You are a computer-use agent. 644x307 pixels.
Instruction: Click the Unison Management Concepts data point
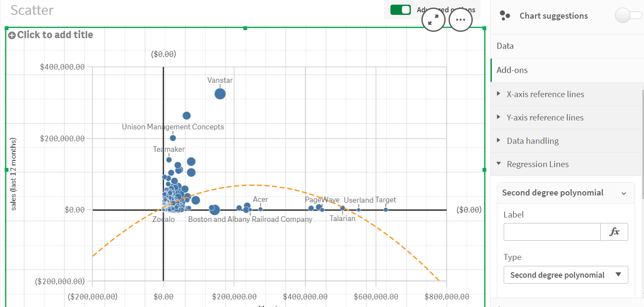click(173, 138)
